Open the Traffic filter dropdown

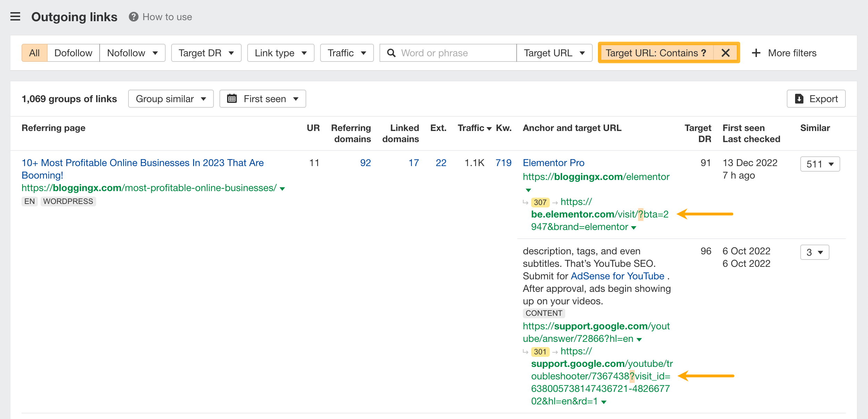347,53
